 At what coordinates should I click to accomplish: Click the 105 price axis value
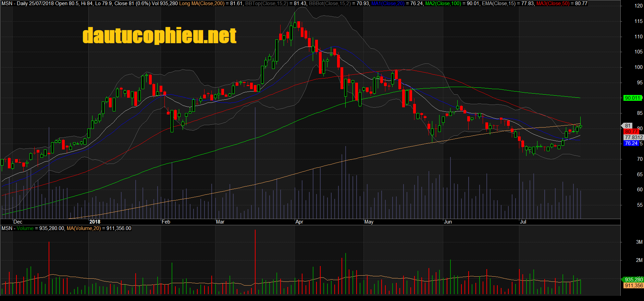click(x=639, y=52)
